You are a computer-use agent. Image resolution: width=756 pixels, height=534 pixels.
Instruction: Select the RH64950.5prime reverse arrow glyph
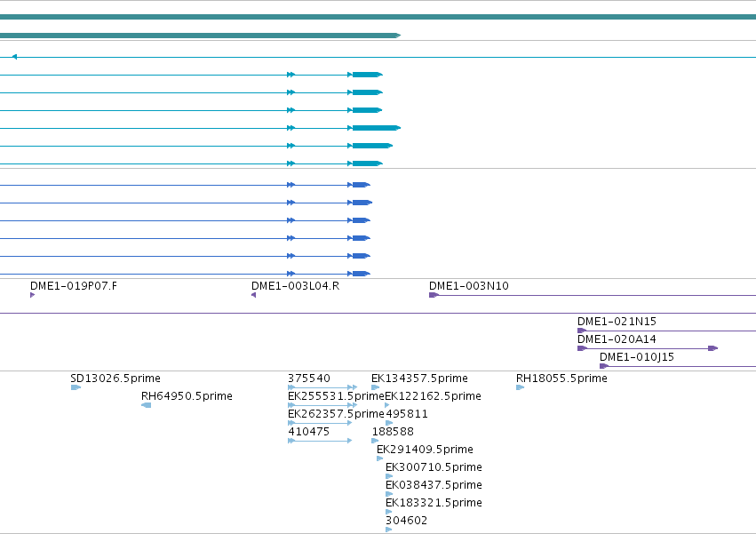(x=146, y=405)
